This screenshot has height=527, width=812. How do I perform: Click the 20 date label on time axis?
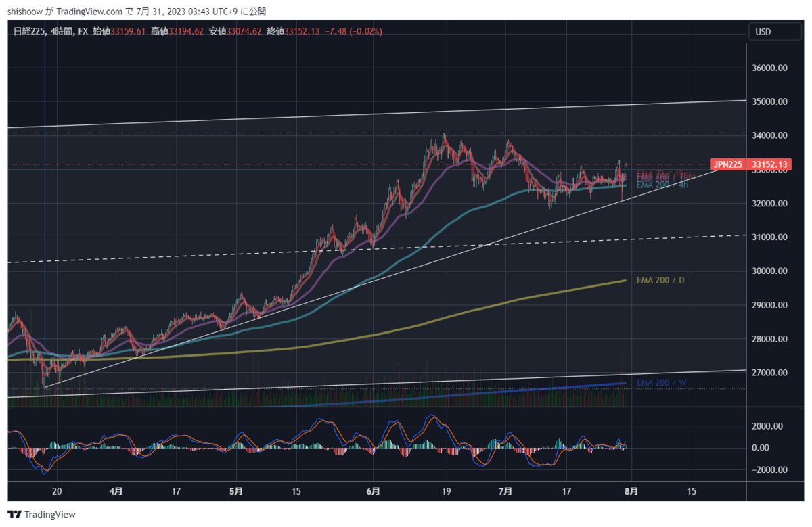click(57, 491)
